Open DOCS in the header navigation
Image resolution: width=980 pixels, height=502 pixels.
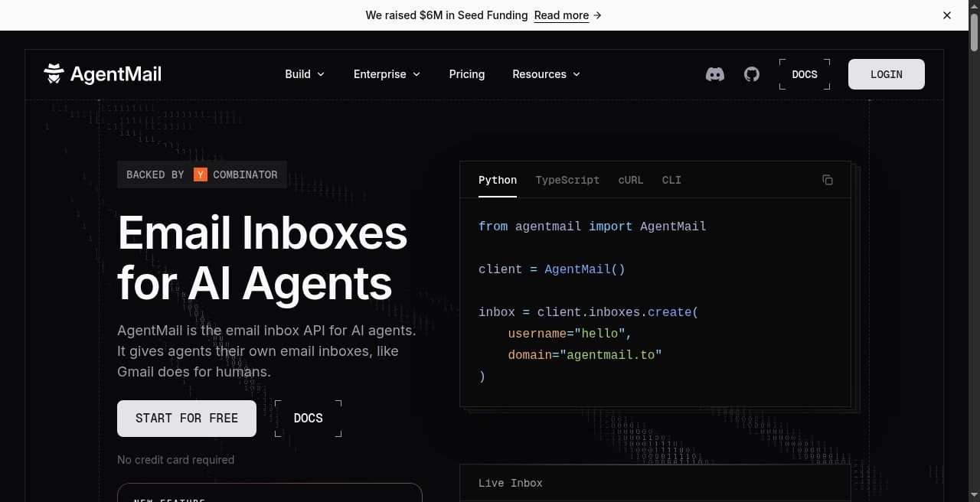805,74
